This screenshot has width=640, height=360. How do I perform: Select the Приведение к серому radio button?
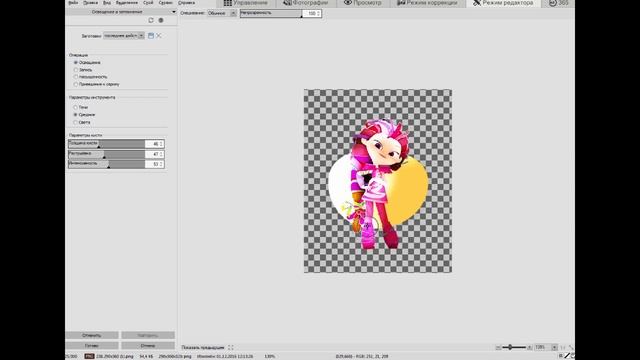[76, 84]
